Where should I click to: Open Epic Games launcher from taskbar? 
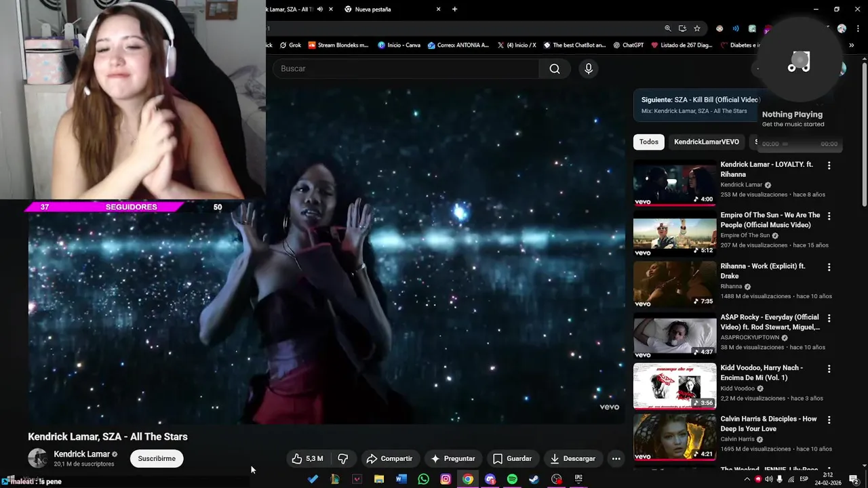(x=578, y=479)
